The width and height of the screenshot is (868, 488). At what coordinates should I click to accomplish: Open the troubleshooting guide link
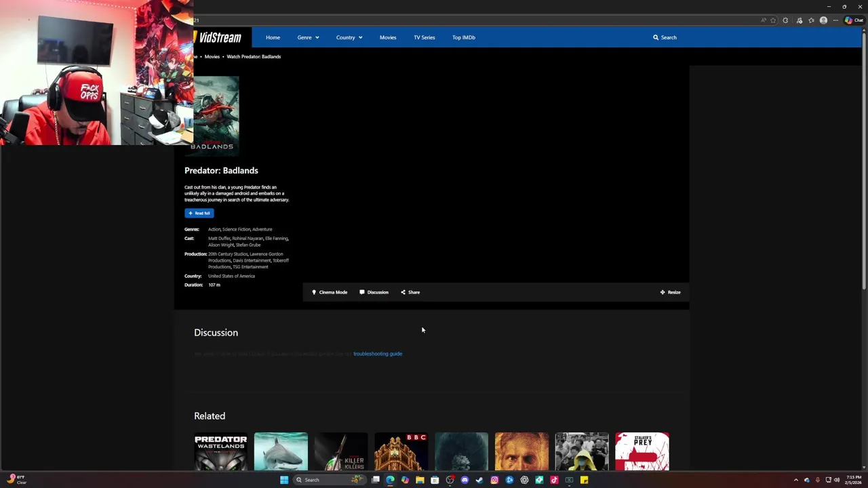coord(378,354)
